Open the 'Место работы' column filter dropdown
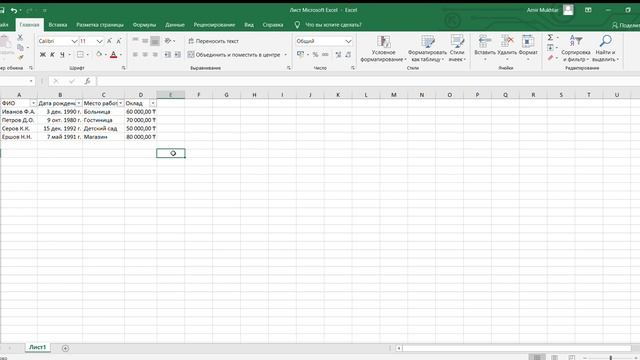Image resolution: width=640 pixels, height=360 pixels. [121, 103]
